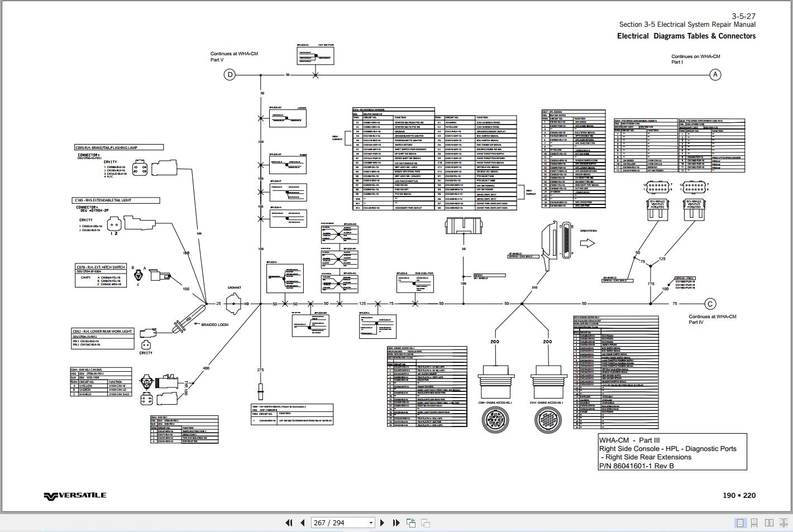Click the 'Section 3-5 Electrical System Repair Manual' text
This screenshot has height=532, width=793.
(687, 25)
